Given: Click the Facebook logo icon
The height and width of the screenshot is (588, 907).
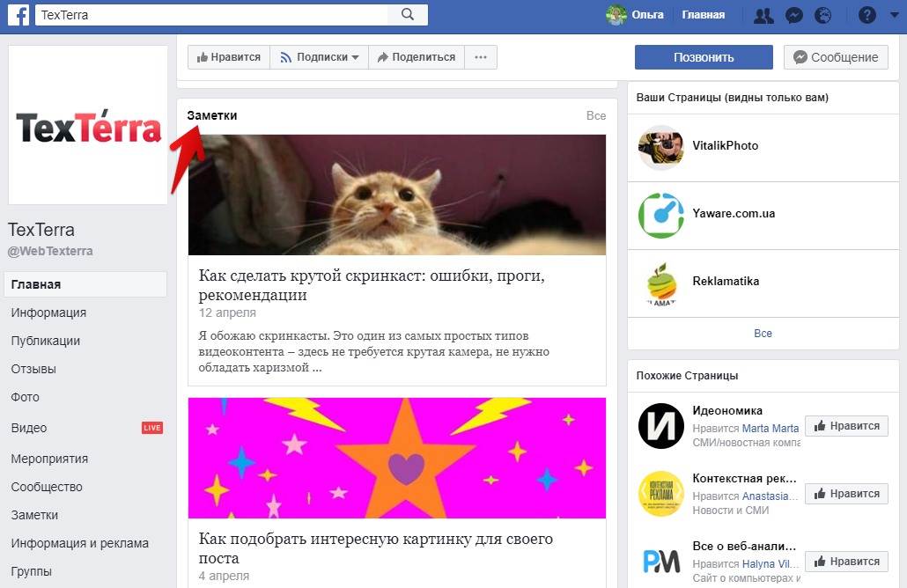Looking at the screenshot, I should [18, 15].
